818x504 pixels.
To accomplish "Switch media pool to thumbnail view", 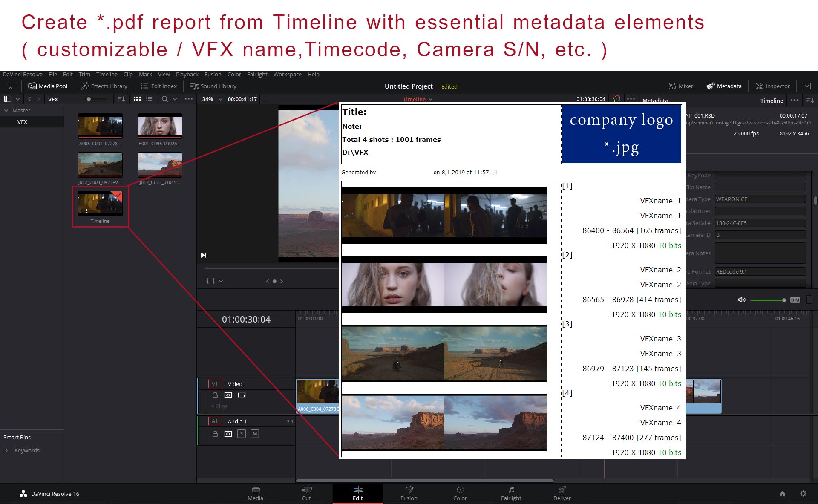I will (137, 99).
